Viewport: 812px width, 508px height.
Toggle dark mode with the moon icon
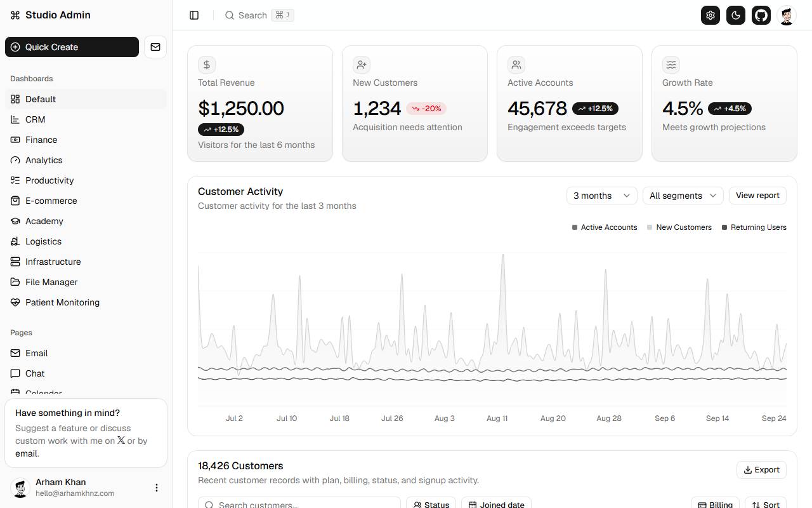pos(736,15)
